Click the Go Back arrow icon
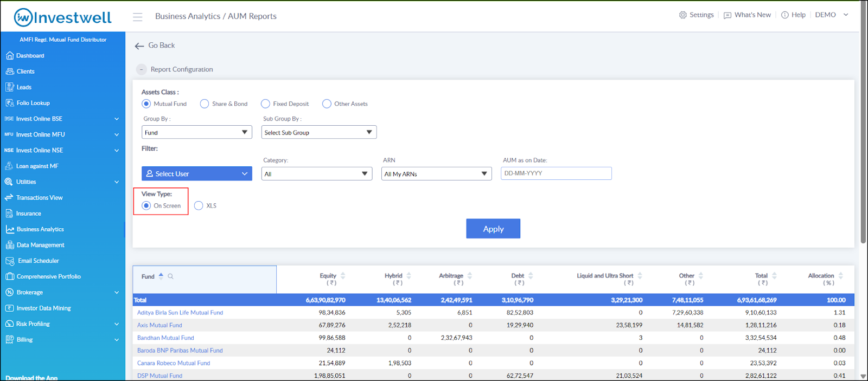The height and width of the screenshot is (381, 868). 139,46
